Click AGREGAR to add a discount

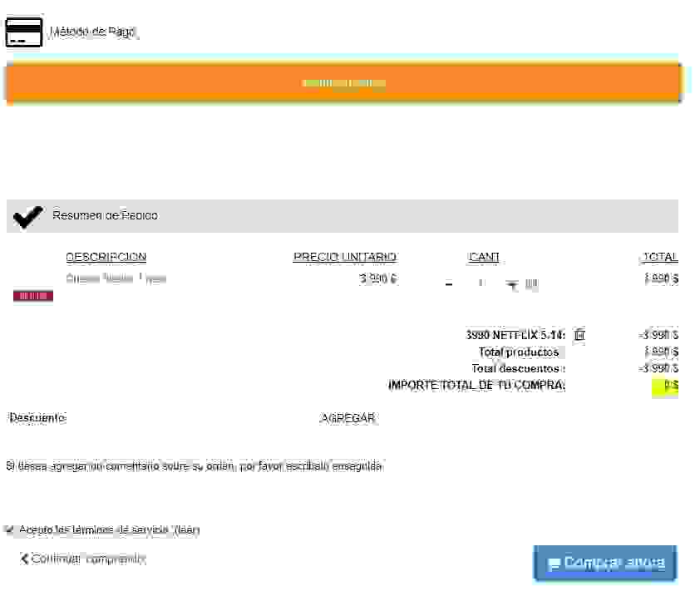[x=348, y=418]
